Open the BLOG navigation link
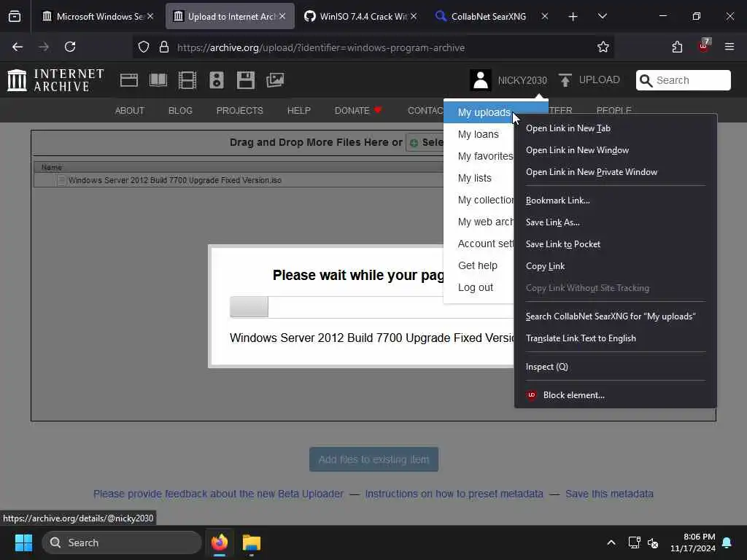Screen dimensions: 747x560 (x=180, y=111)
